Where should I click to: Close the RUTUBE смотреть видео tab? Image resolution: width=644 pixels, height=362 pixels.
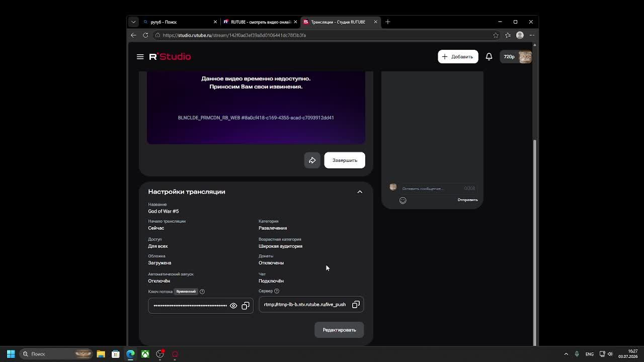(295, 22)
